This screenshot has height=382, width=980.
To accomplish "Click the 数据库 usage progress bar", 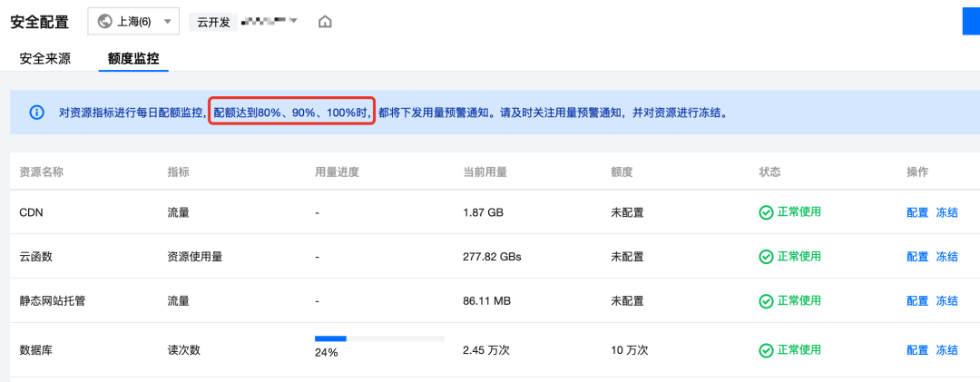I will click(379, 338).
